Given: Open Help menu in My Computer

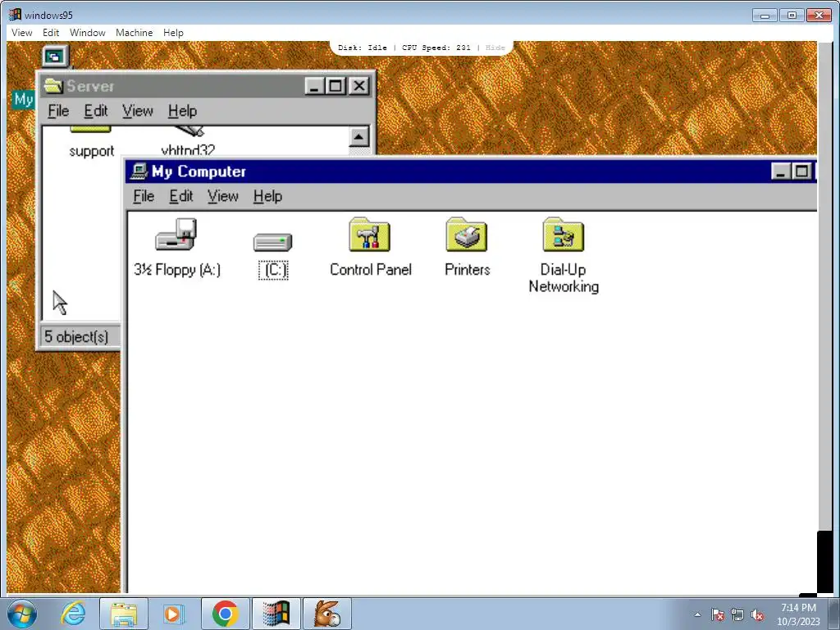Looking at the screenshot, I should 268,196.
